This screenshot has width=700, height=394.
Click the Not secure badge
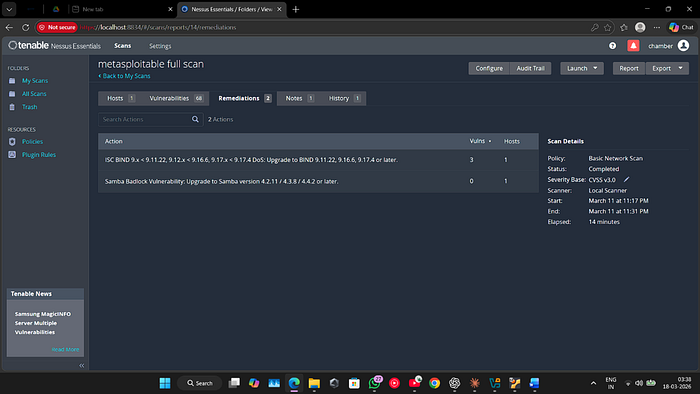[57, 27]
